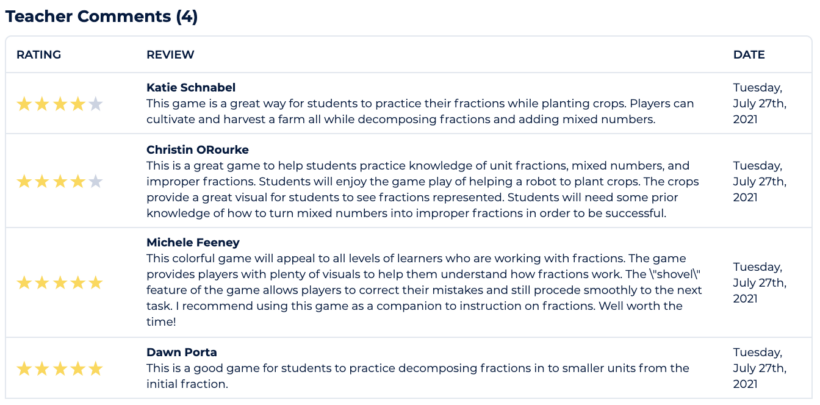The image size is (820, 405).
Task: Click the fifth gray star in Katie Schnabel's rating
Action: pos(95,103)
